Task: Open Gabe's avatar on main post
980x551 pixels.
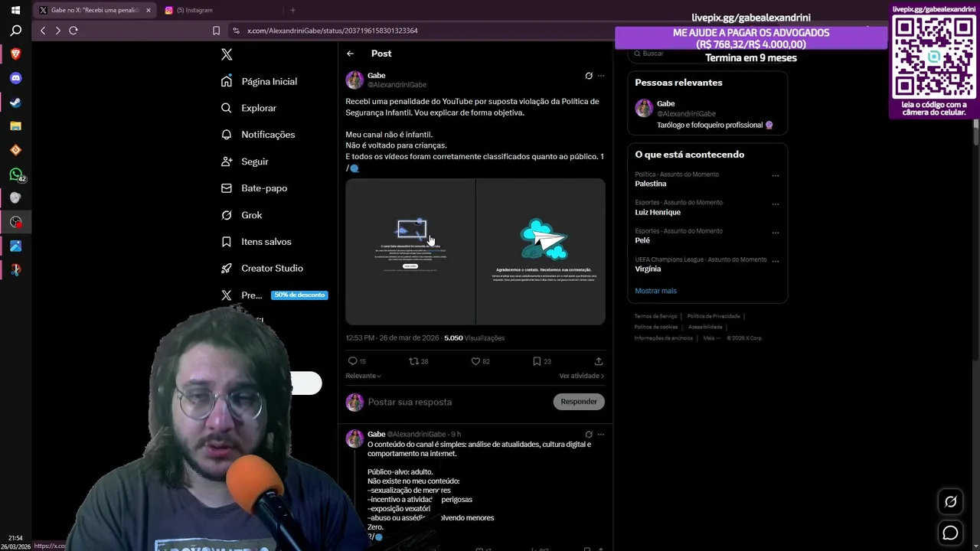Action: pos(354,80)
